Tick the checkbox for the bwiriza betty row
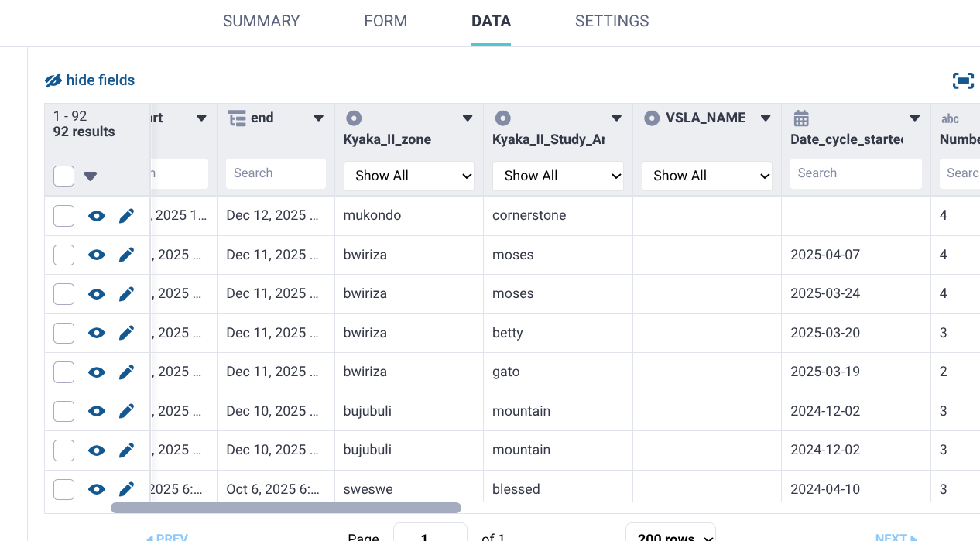 [x=64, y=333]
